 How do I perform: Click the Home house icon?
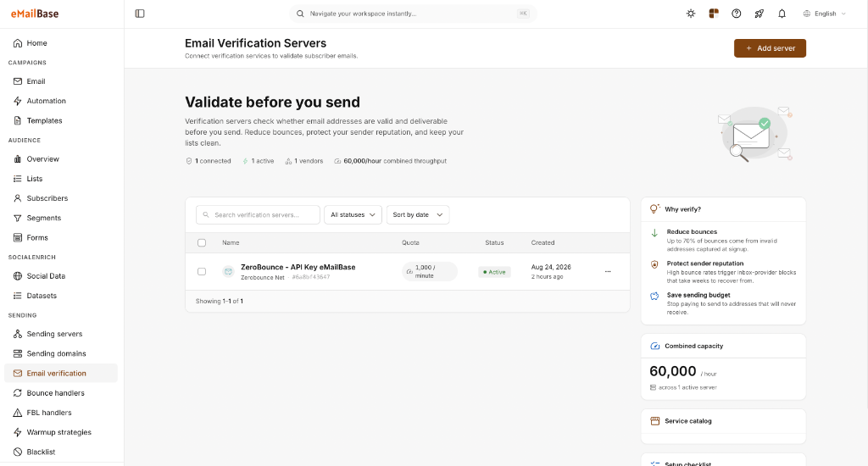[18, 42]
